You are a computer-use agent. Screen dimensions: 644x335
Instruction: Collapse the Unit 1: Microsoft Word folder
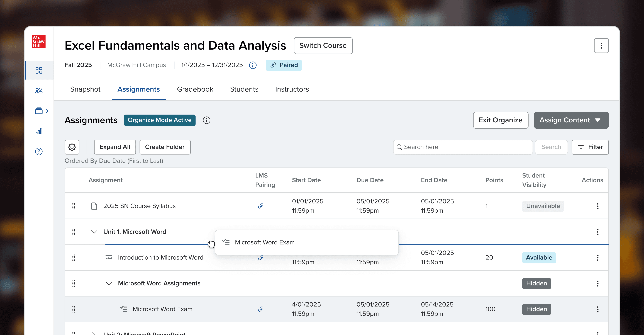[x=94, y=232]
